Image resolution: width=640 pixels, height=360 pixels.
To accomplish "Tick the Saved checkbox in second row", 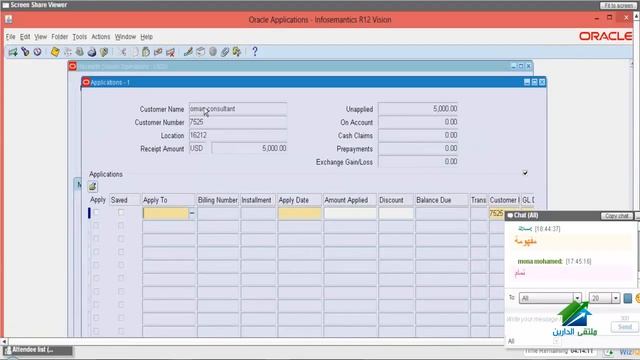I will (x=121, y=225).
